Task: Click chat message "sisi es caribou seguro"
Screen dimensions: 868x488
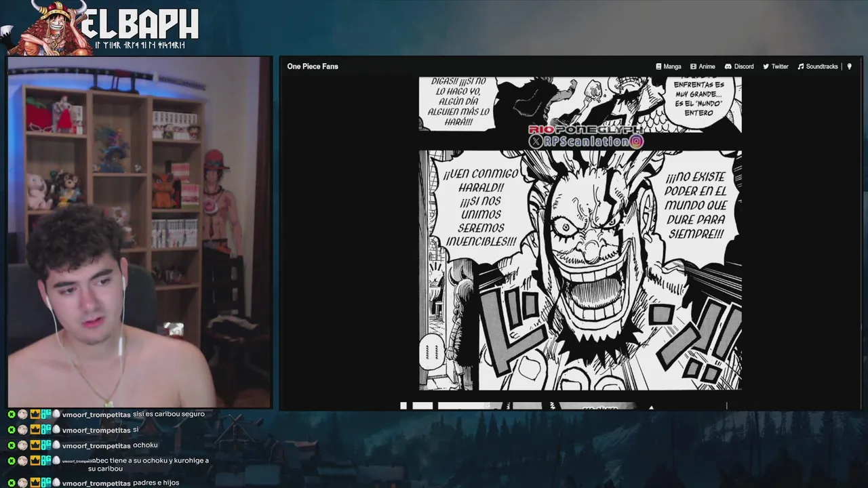Action: point(169,414)
